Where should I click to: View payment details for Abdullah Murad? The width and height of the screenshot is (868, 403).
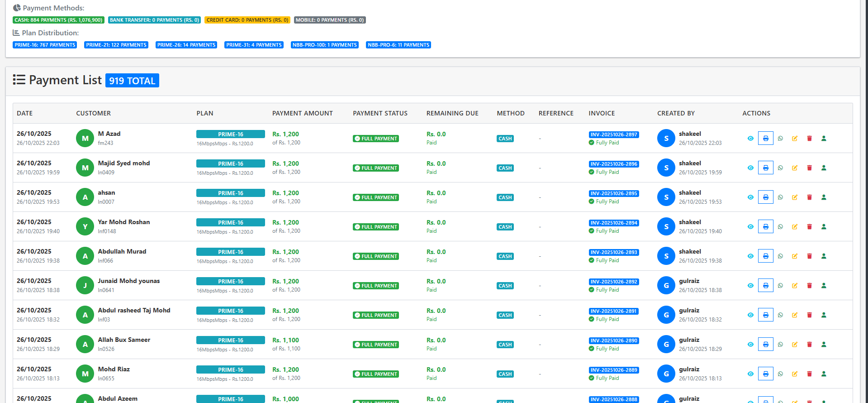tap(750, 256)
